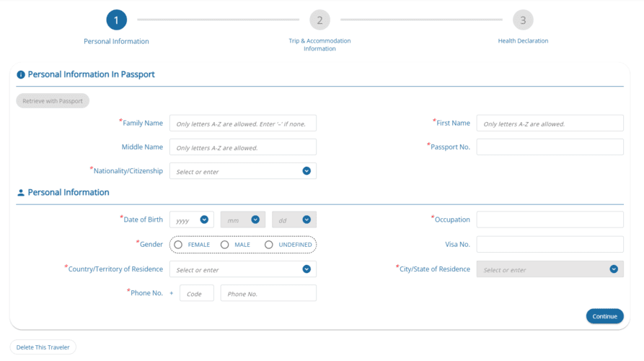Image resolution: width=644 pixels, height=361 pixels.
Task: Click the info icon beside Personal Information In Passport
Action: [21, 74]
